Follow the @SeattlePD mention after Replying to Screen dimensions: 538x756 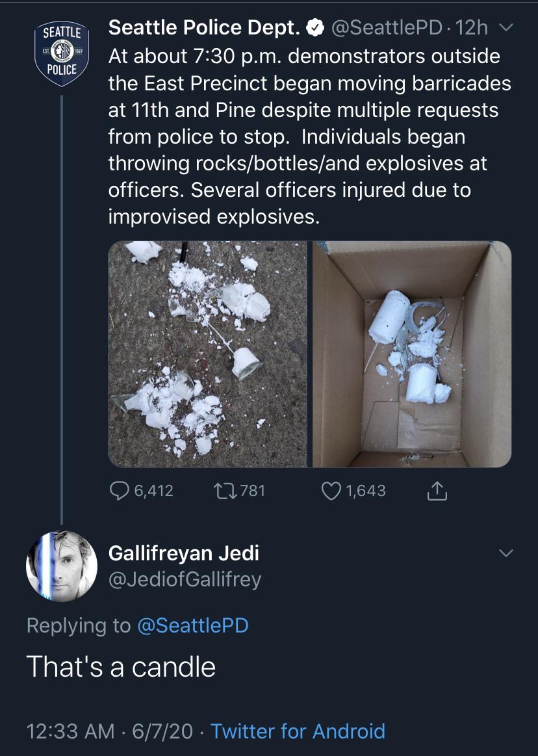pos(192,625)
